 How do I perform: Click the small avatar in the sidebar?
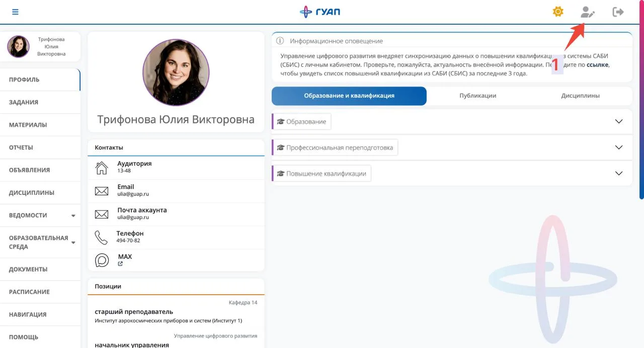click(x=18, y=46)
